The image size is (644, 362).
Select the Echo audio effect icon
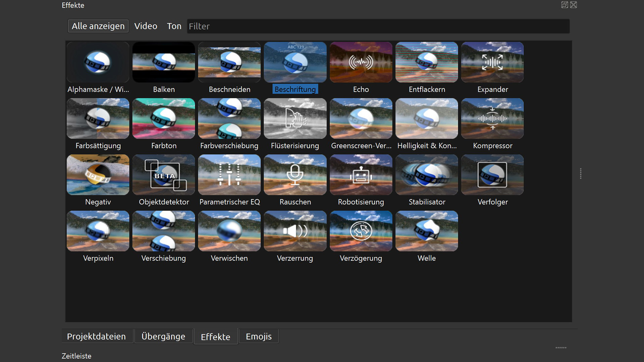tap(361, 62)
